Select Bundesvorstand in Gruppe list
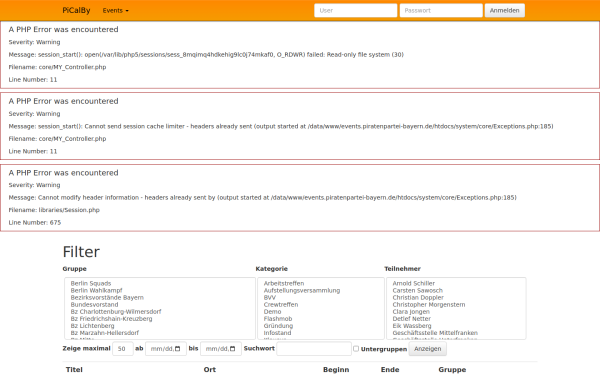This screenshot has width=600, height=375. pos(94,305)
